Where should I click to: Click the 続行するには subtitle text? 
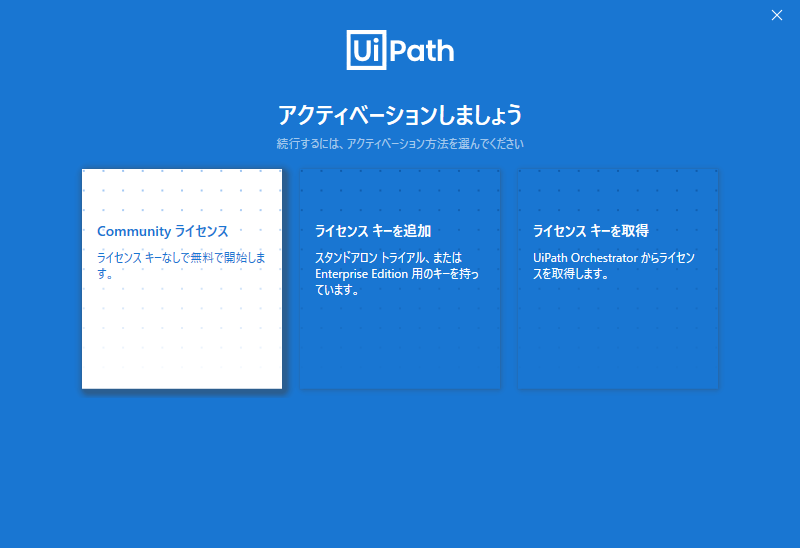(400, 144)
